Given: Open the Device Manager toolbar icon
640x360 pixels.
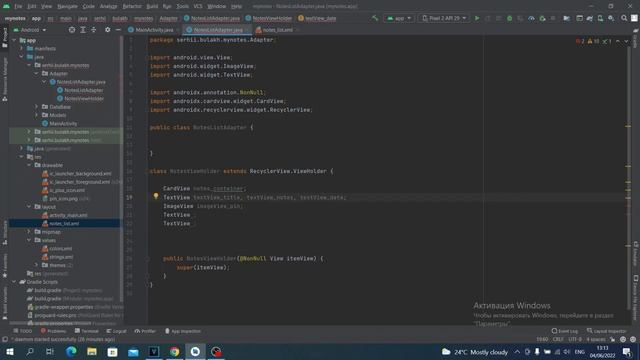Looking at the screenshot, I should (x=600, y=18).
